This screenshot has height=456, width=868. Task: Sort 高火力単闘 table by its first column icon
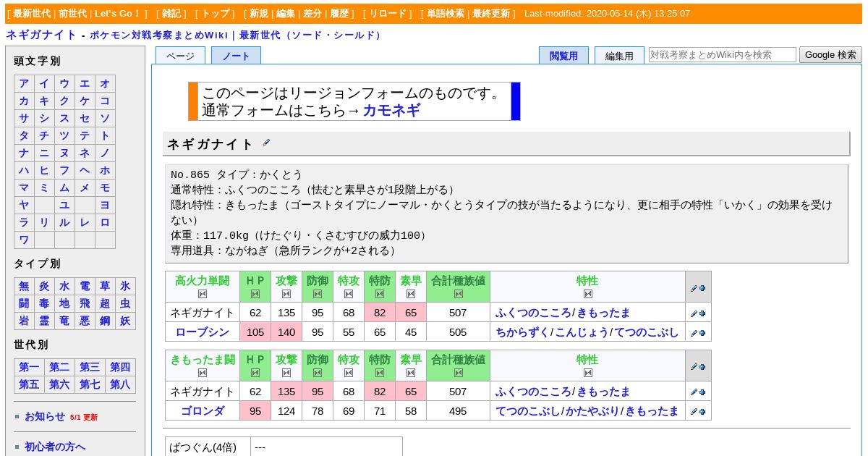[203, 294]
